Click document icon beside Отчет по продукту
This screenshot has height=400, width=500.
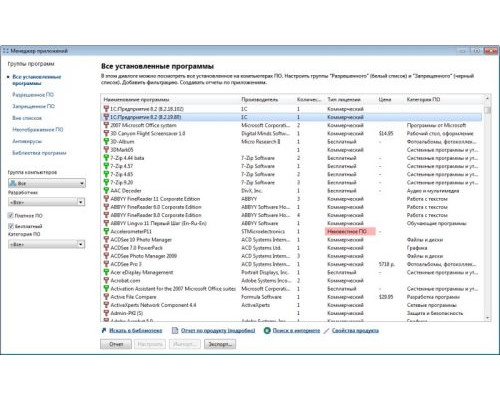(175, 330)
